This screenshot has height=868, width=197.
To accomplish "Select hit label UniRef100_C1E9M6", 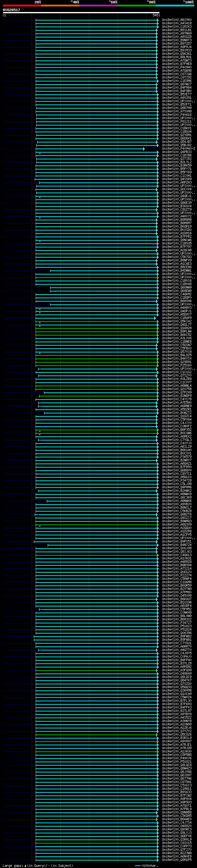I will click(x=177, y=81).
